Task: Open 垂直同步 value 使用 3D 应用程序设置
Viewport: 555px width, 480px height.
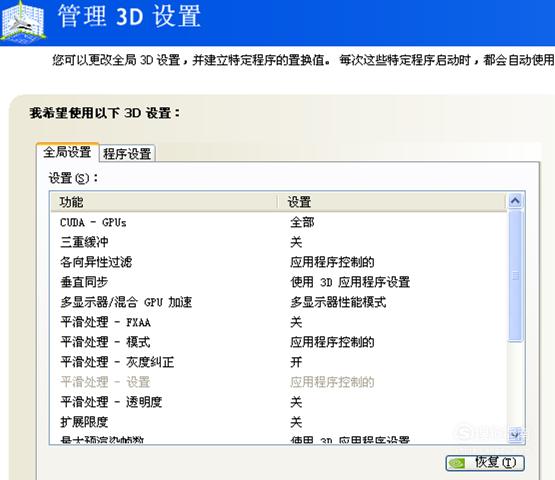Action: pyautogui.click(x=350, y=282)
